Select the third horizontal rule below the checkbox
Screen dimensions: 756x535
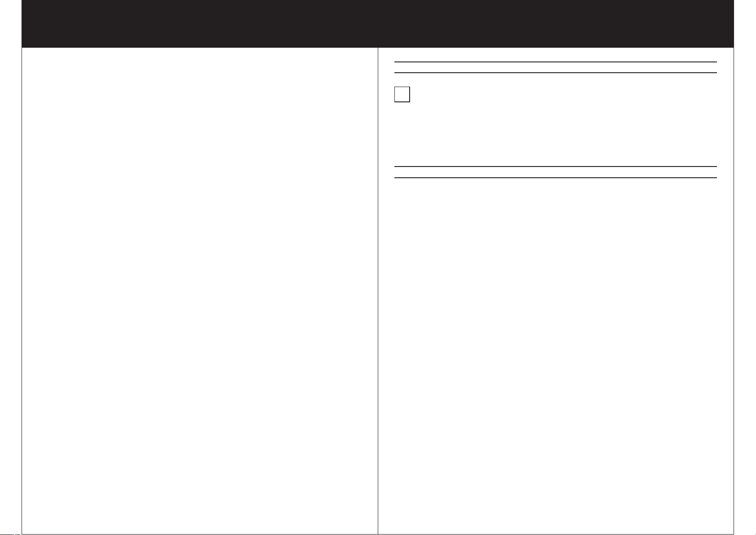[x=555, y=167]
